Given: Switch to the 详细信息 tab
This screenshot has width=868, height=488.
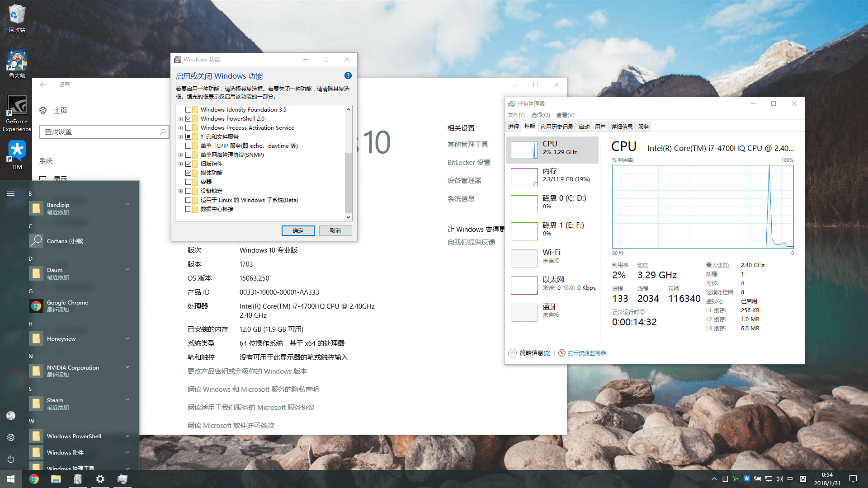Looking at the screenshot, I should [622, 127].
